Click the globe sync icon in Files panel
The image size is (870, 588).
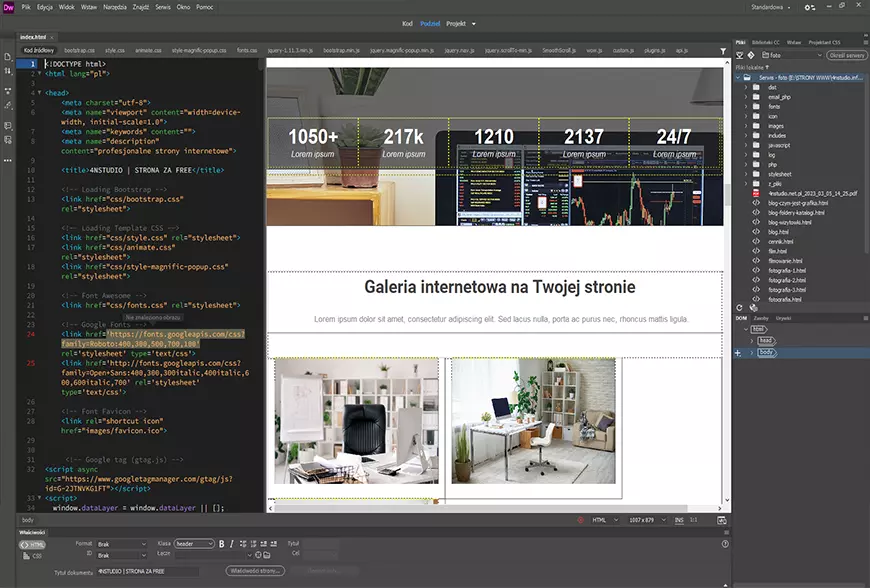pos(753,307)
